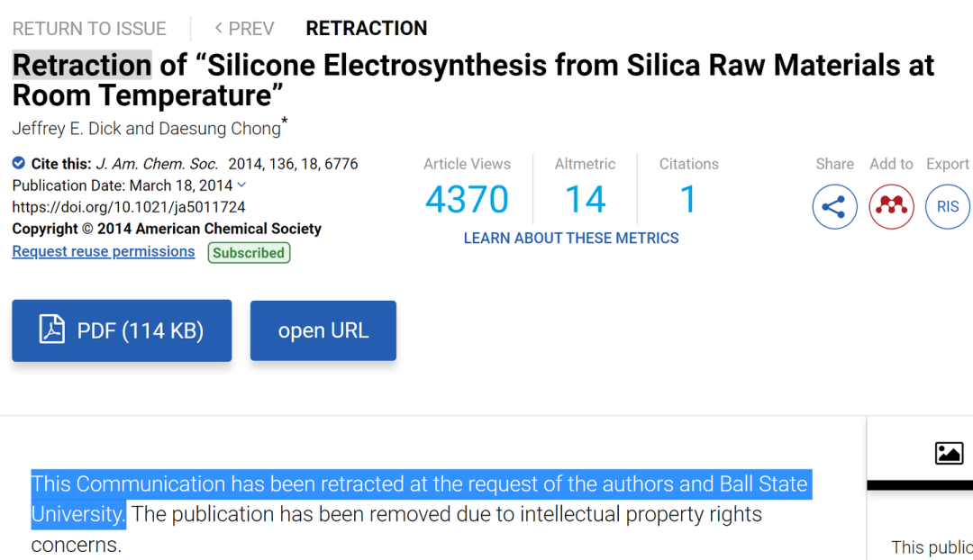Image resolution: width=973 pixels, height=560 pixels.
Task: Click the blue verified checkmark beside Cite this
Action: pos(19,163)
